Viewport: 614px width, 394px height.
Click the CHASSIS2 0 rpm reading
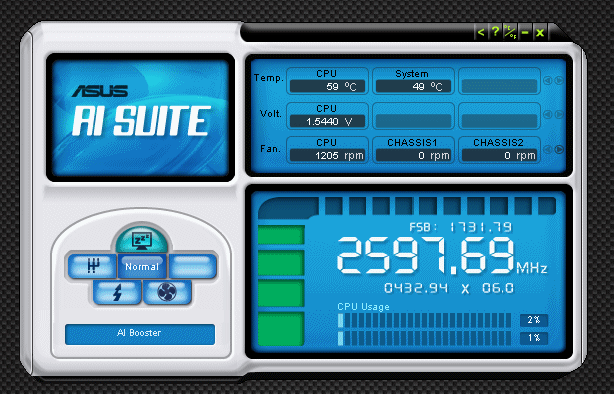499,155
